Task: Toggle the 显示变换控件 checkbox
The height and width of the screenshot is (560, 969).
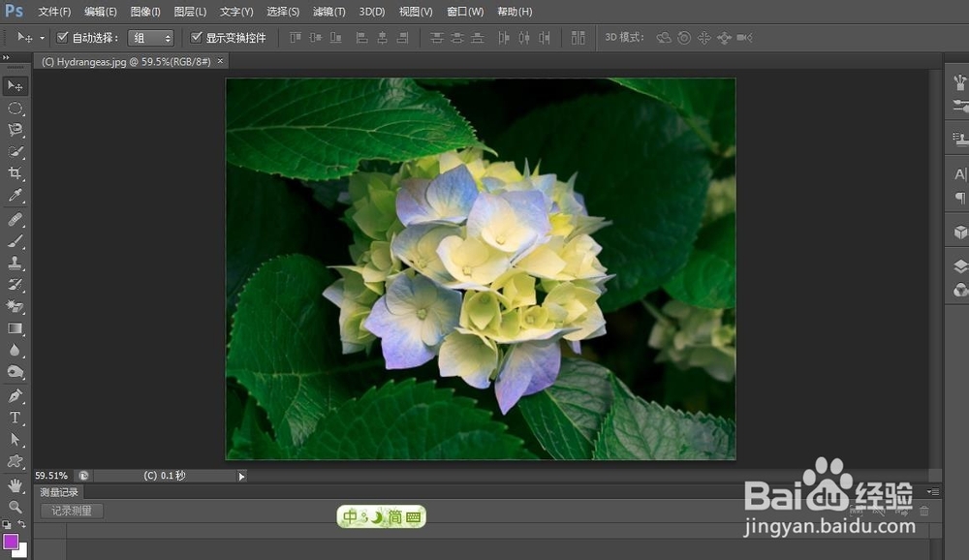Action: coord(196,38)
